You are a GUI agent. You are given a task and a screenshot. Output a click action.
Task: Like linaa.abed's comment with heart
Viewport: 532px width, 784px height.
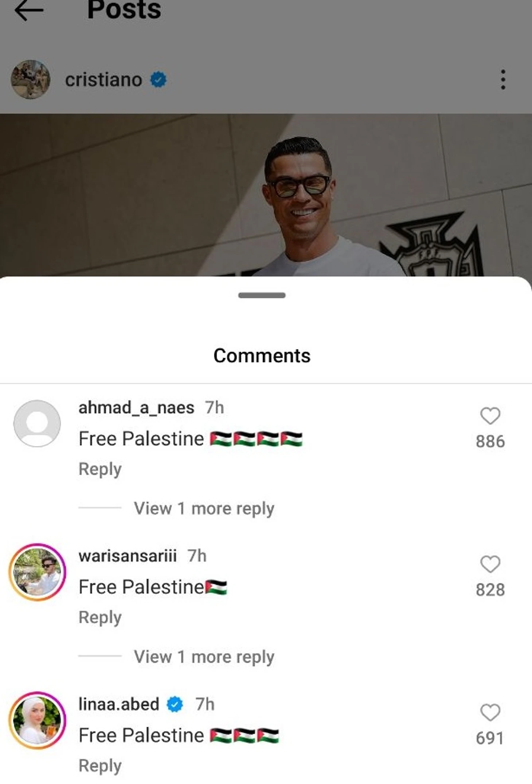(490, 712)
